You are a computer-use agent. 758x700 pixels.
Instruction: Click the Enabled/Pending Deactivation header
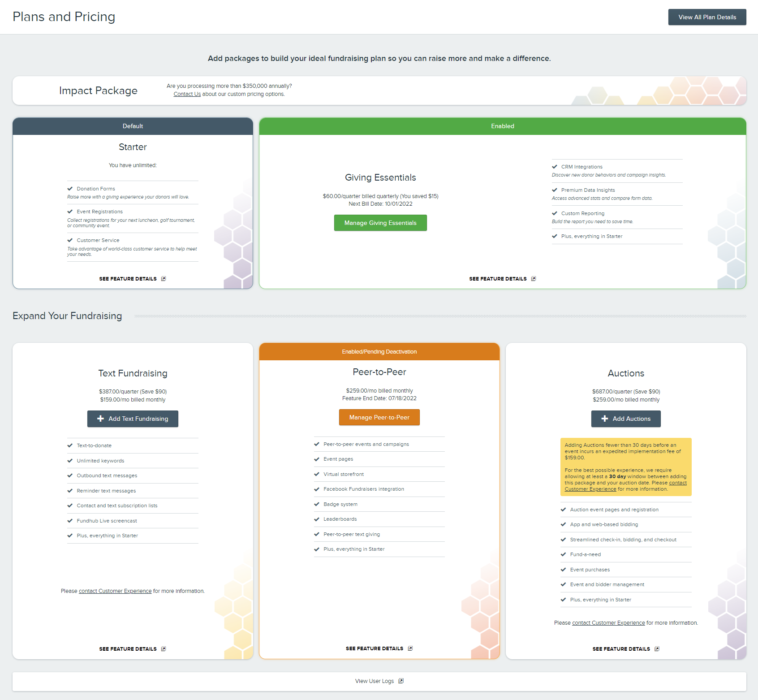(x=379, y=352)
